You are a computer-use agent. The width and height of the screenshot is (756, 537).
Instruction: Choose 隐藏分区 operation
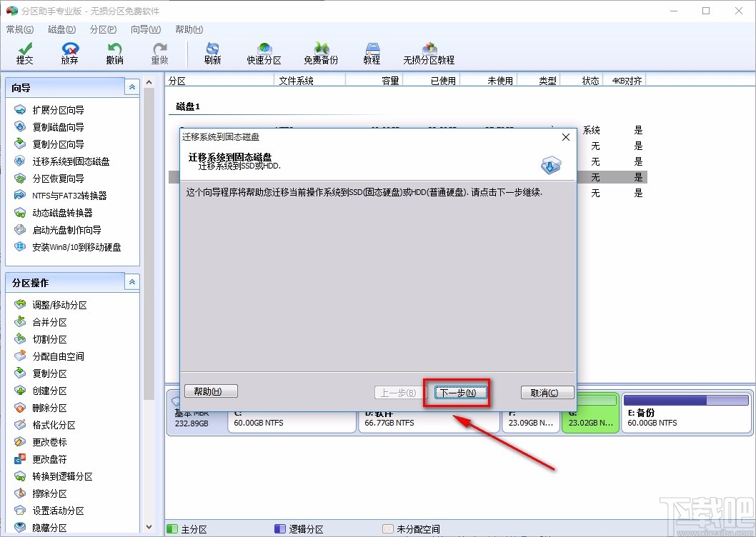pos(41,527)
